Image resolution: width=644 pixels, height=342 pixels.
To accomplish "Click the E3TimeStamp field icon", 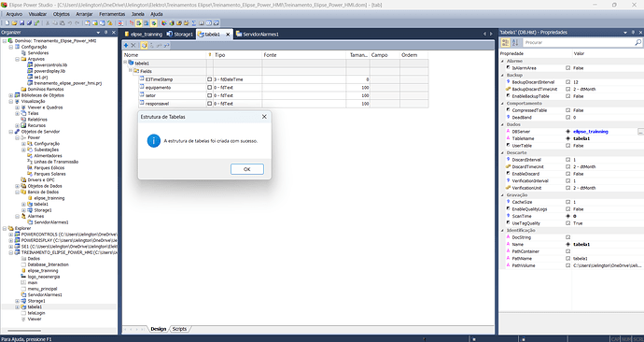I will tap(142, 78).
